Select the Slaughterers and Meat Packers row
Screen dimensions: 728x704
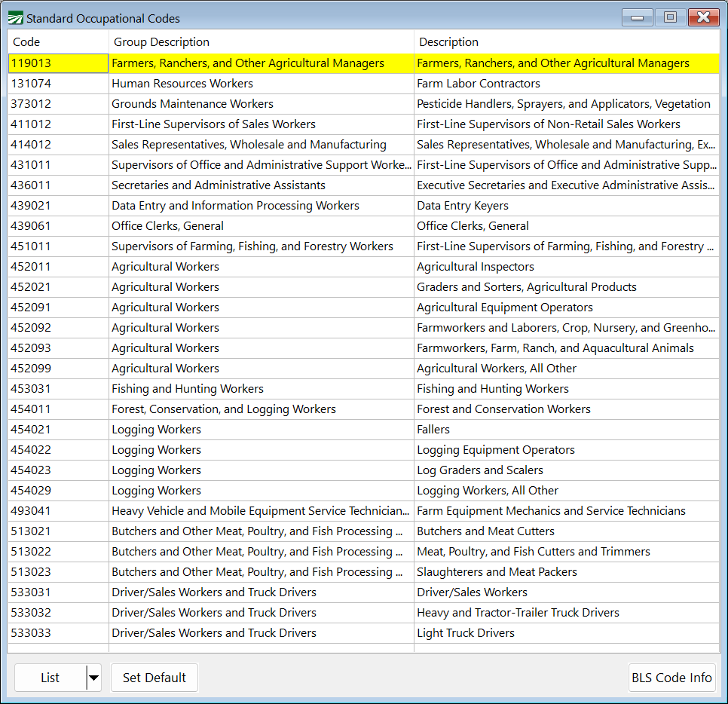pyautogui.click(x=497, y=572)
